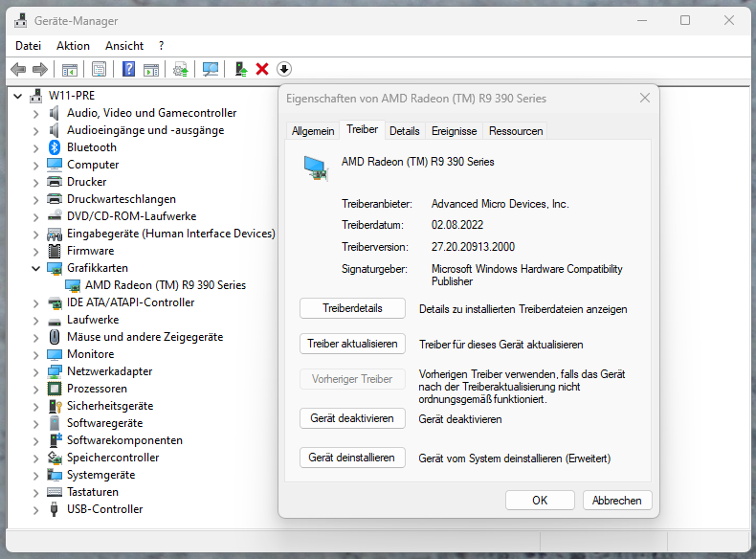Image resolution: width=756 pixels, height=559 pixels.
Task: Open the ? help menu
Action: (161, 46)
